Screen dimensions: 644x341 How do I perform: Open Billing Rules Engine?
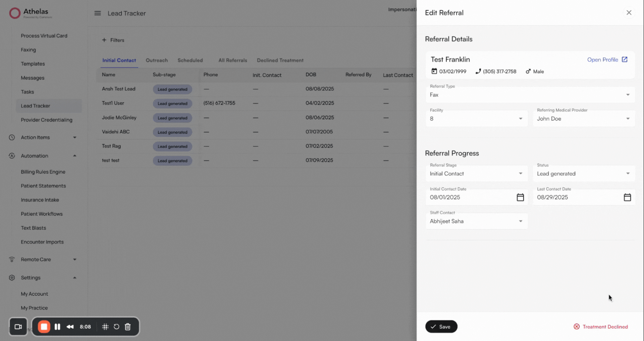pyautogui.click(x=43, y=172)
